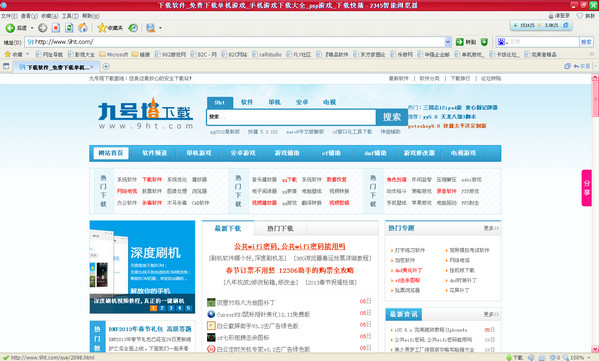Open Back button history dropdown arrow
Screen dimensions: 599x361
tap(32, 28)
